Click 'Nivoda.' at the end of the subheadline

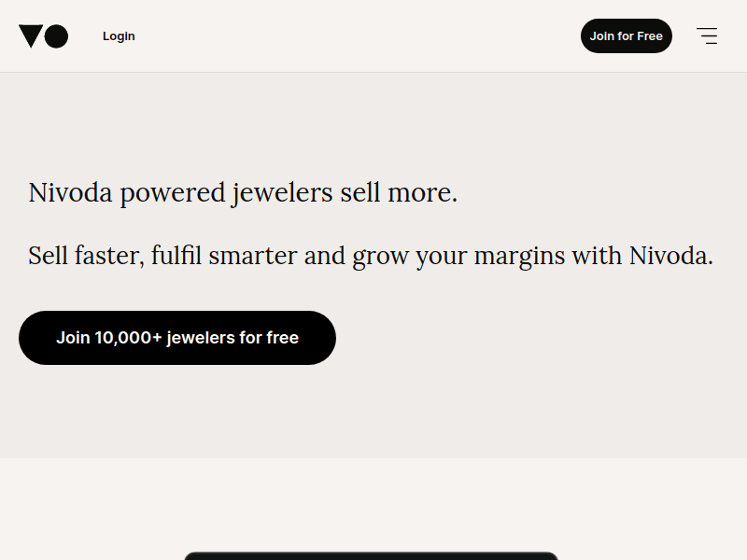(670, 255)
